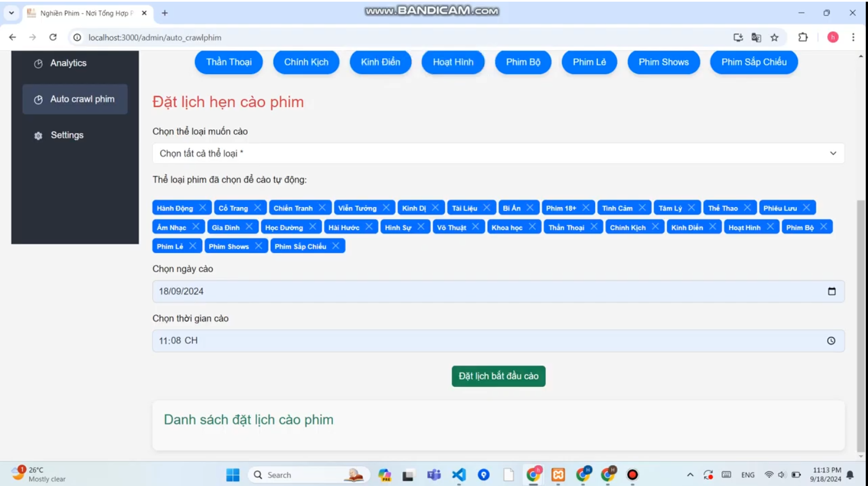Open a new browser tab

point(165,13)
